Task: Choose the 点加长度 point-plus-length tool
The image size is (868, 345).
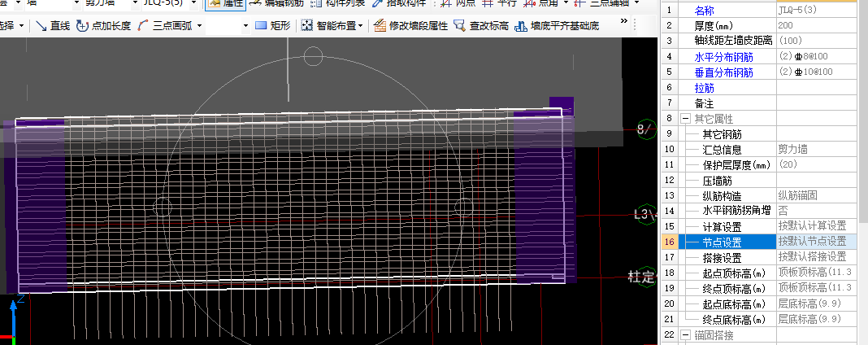Action: (103, 25)
